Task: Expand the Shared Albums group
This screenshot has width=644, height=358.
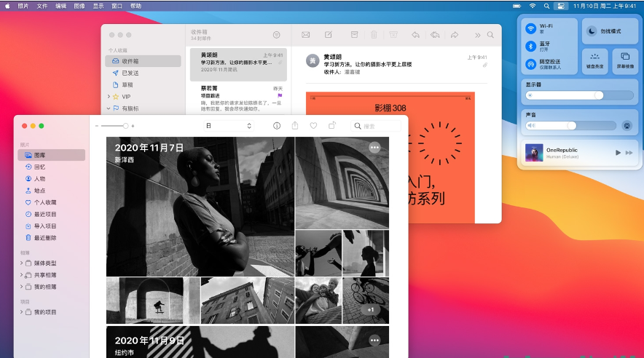Action: click(21, 275)
